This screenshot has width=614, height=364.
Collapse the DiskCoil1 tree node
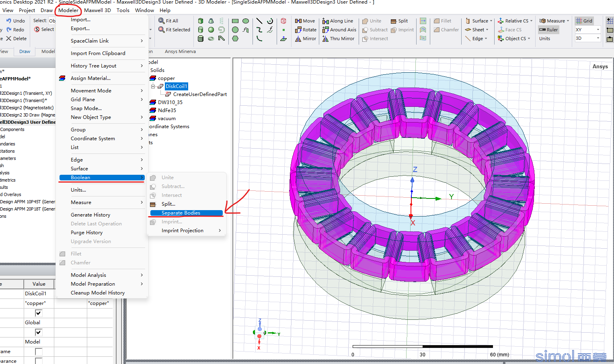pos(153,86)
